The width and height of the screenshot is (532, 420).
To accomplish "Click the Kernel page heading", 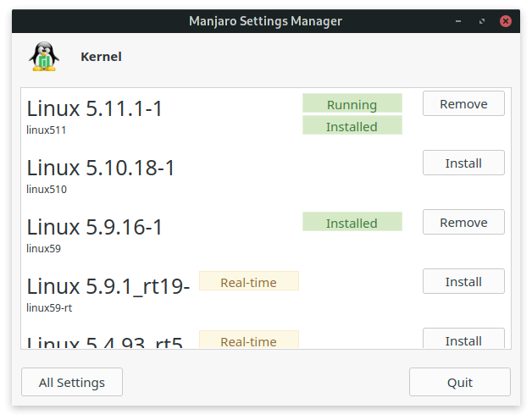I will coord(101,57).
